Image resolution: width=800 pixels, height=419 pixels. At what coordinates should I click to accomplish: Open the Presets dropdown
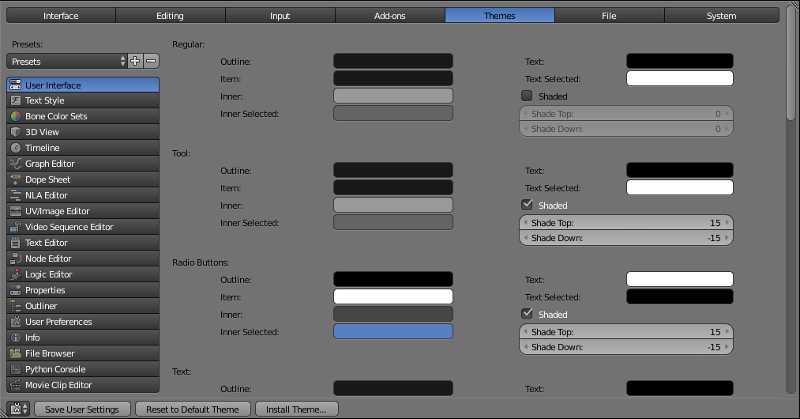[x=66, y=61]
